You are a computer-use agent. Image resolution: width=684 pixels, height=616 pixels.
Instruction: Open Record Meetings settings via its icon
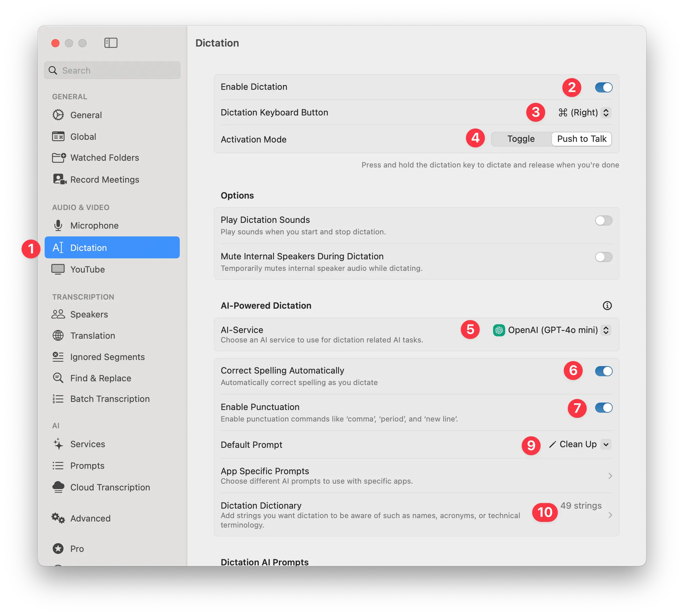59,179
